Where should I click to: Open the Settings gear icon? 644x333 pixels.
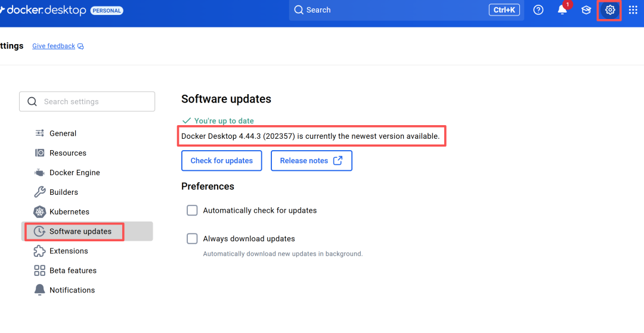coord(610,10)
